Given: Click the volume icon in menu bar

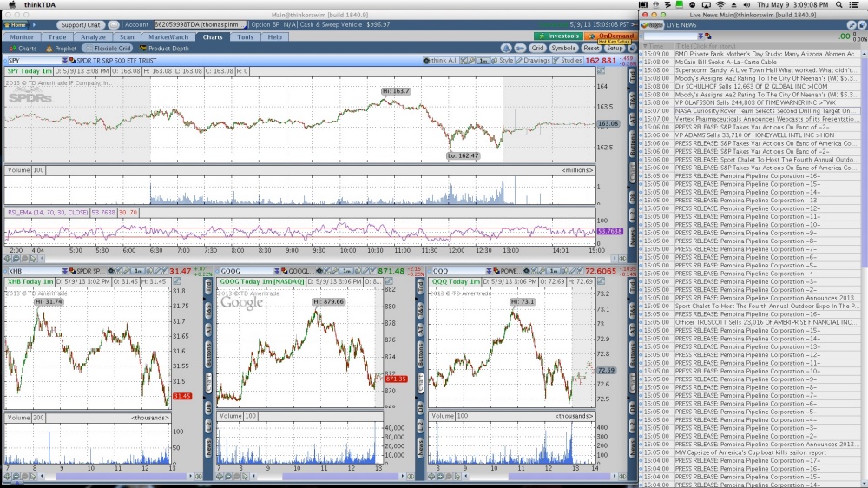Looking at the screenshot, I should [746, 4].
